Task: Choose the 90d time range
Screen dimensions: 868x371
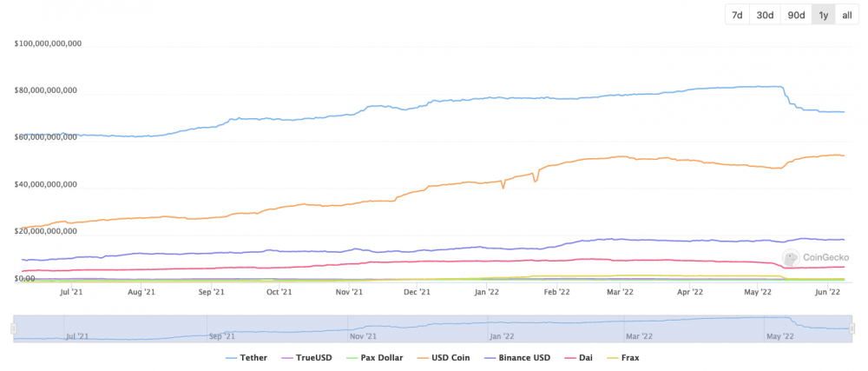Action: pos(796,15)
